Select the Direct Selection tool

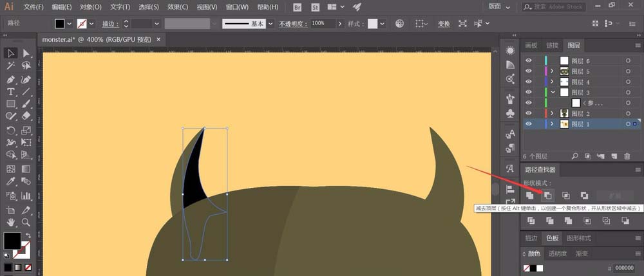[26, 53]
